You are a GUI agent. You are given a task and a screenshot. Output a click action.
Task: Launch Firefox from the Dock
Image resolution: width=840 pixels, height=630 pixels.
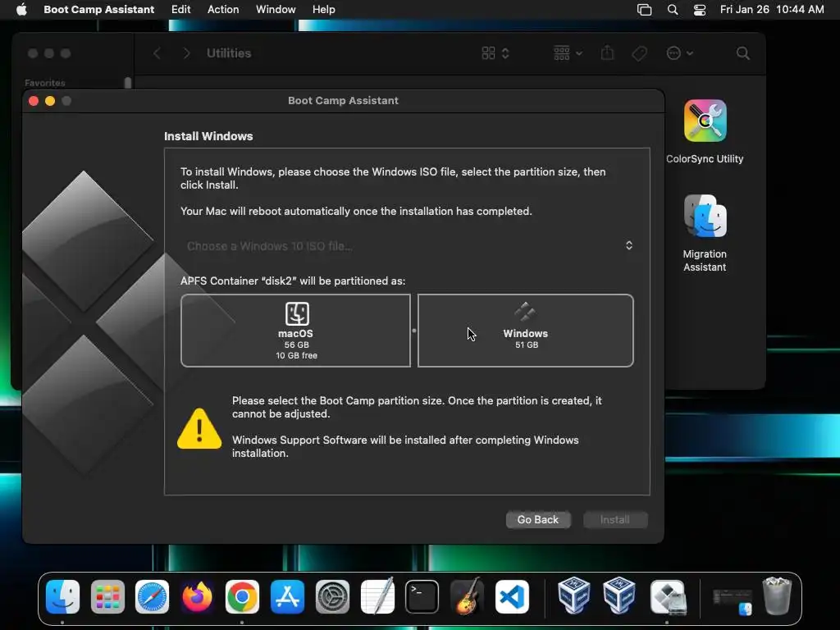point(197,597)
